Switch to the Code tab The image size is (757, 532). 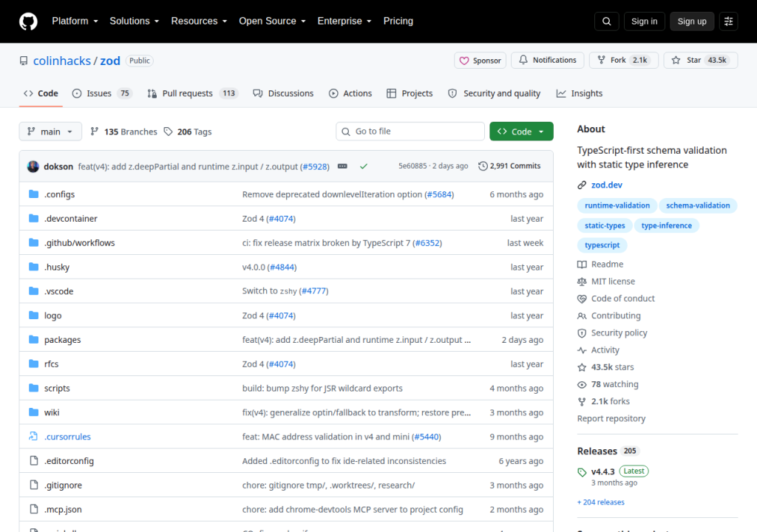(41, 93)
